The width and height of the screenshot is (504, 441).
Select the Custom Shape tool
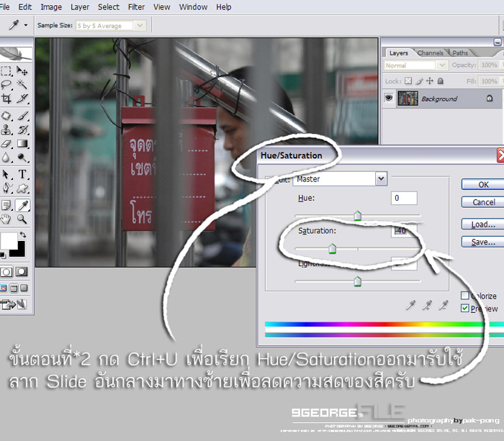pos(22,188)
